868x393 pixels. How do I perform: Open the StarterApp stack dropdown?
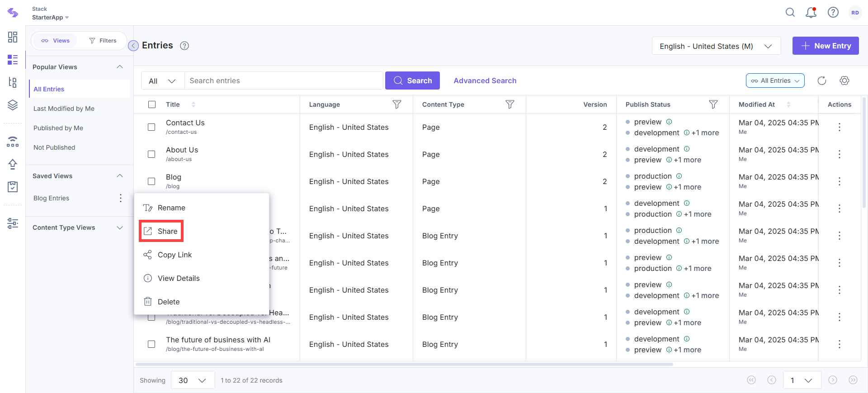[51, 17]
